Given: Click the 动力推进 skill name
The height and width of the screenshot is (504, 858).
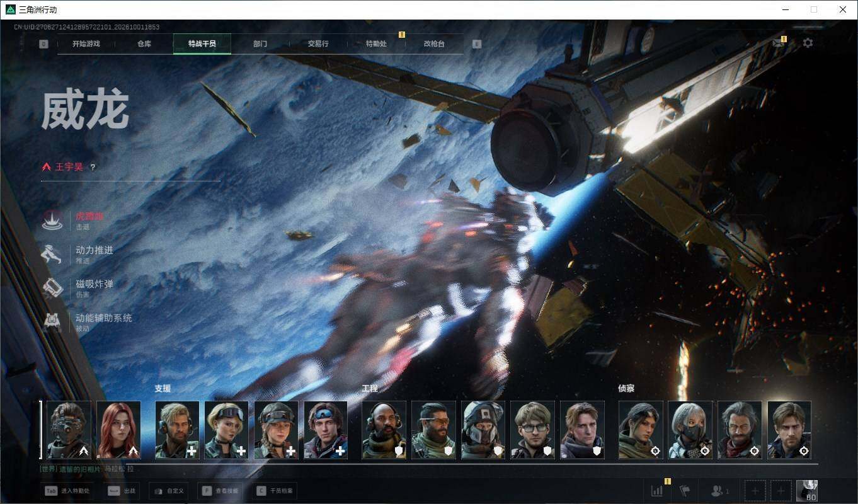Looking at the screenshot, I should pyautogui.click(x=94, y=250).
